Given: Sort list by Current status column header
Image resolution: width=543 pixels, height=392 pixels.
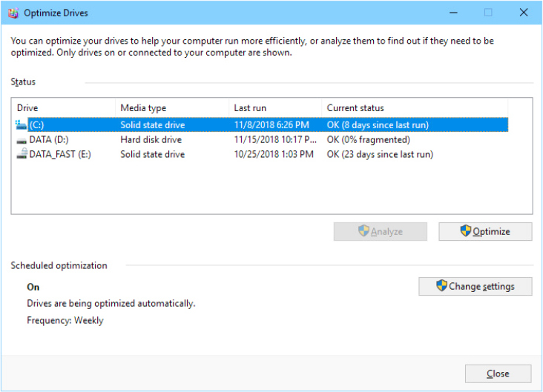Looking at the screenshot, I should point(427,108).
